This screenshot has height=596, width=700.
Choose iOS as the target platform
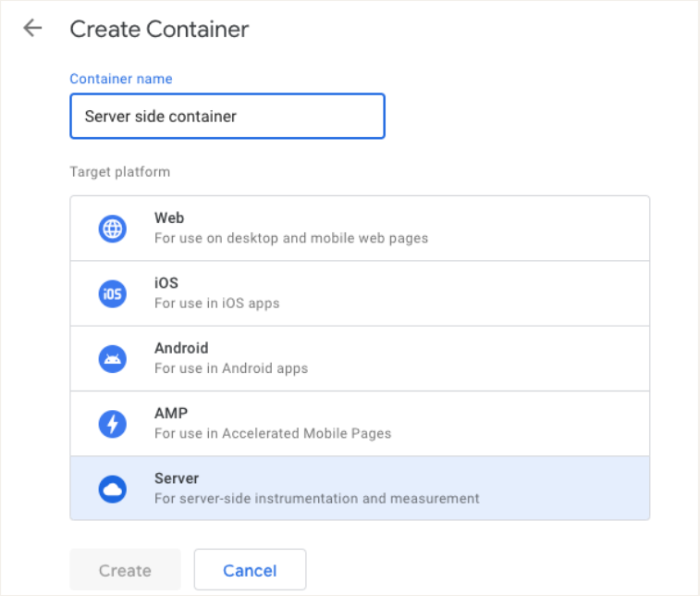166,283
